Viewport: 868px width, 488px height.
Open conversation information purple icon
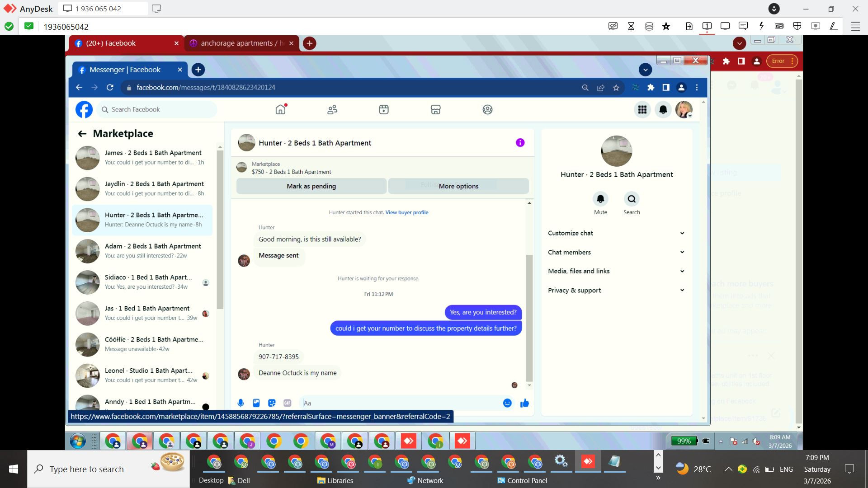[x=520, y=143]
